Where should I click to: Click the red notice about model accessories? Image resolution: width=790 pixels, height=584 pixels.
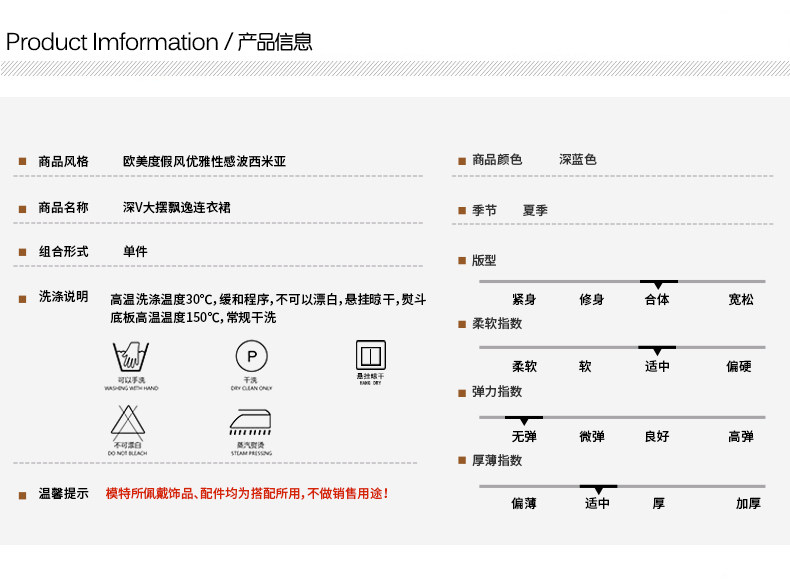247,493
